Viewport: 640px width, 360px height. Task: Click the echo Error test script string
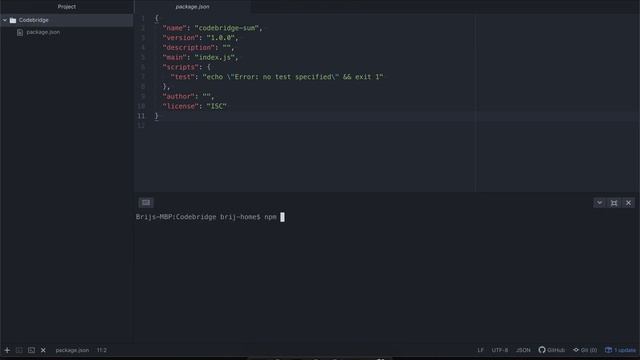293,77
